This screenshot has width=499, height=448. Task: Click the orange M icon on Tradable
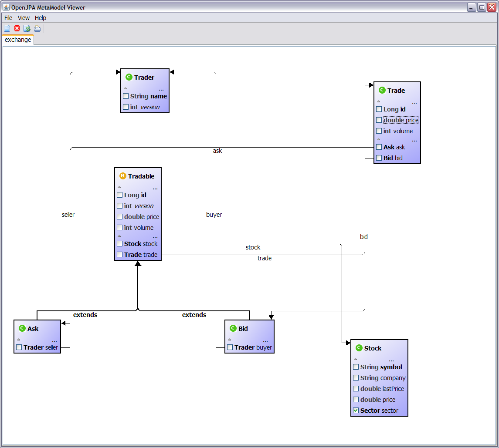click(x=122, y=176)
